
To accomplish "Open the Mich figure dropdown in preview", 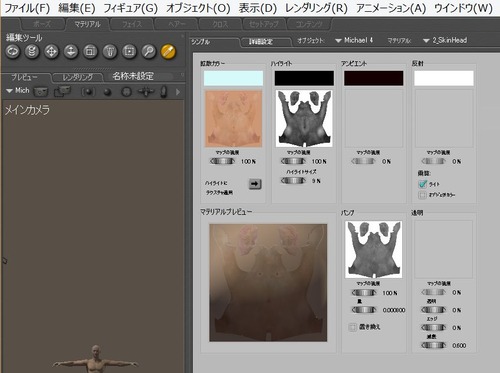I will click(18, 91).
